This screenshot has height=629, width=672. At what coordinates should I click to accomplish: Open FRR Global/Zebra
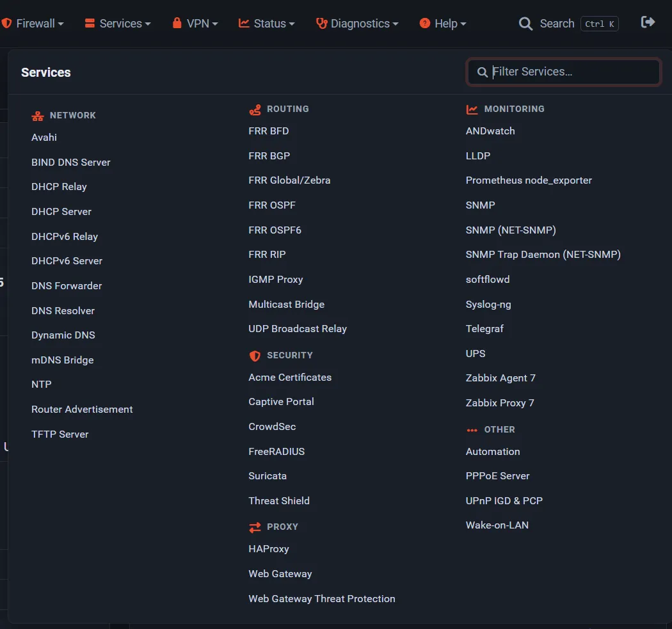(x=289, y=180)
